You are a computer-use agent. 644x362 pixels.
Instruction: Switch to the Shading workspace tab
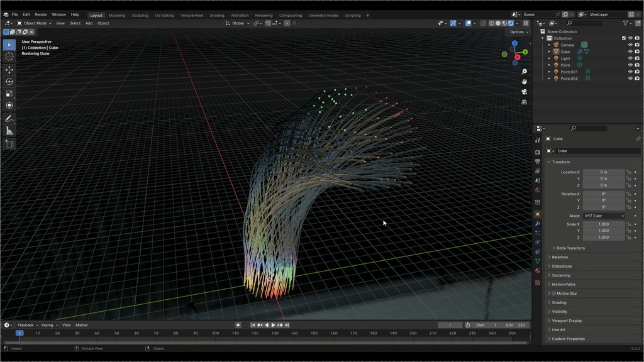pos(217,15)
